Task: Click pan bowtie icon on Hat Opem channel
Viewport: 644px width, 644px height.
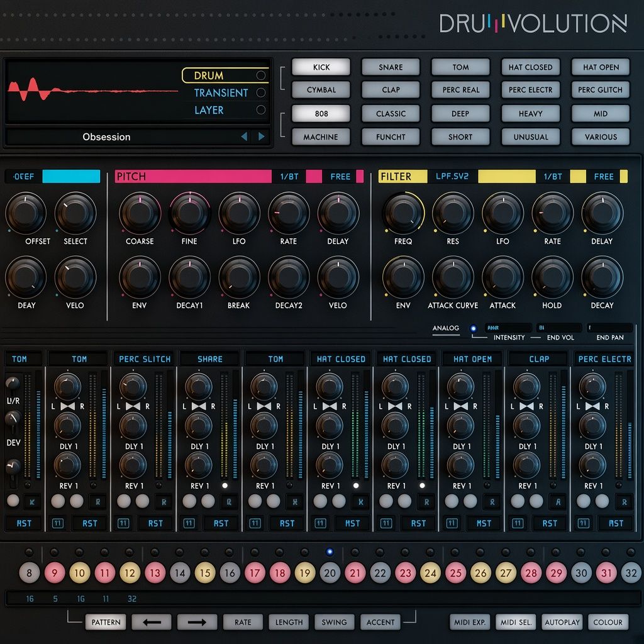Action: (461, 406)
